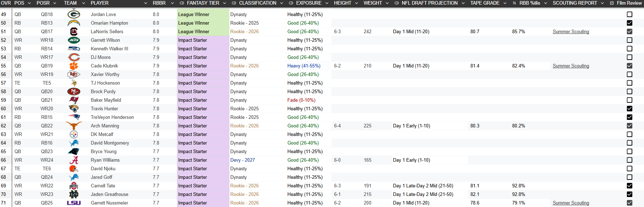Click the Browns helmet logo for David Njoku
Screen dimensions: 644x207
74,168
